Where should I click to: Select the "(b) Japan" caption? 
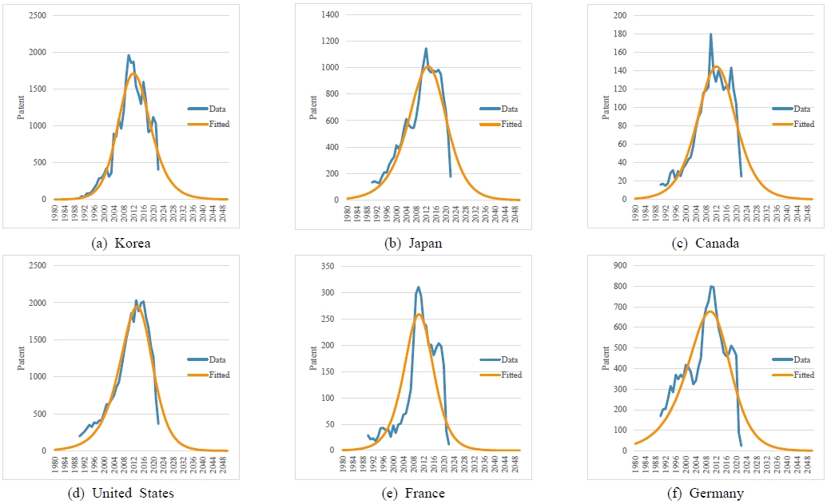pos(413,243)
